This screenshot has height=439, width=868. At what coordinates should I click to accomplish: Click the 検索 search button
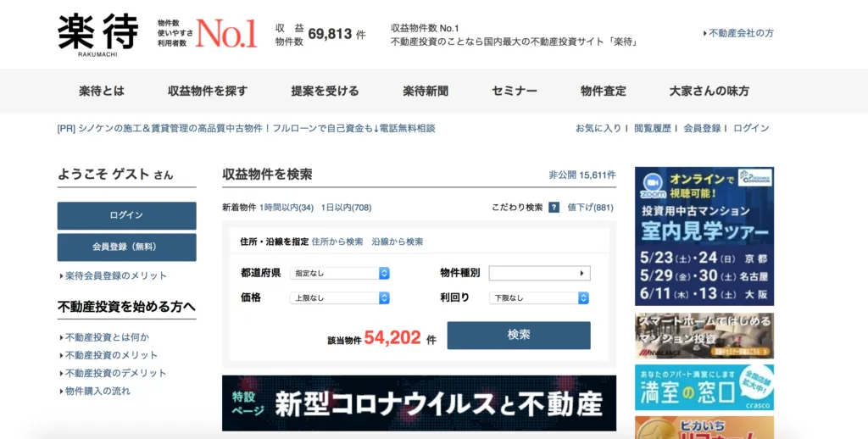(x=519, y=335)
